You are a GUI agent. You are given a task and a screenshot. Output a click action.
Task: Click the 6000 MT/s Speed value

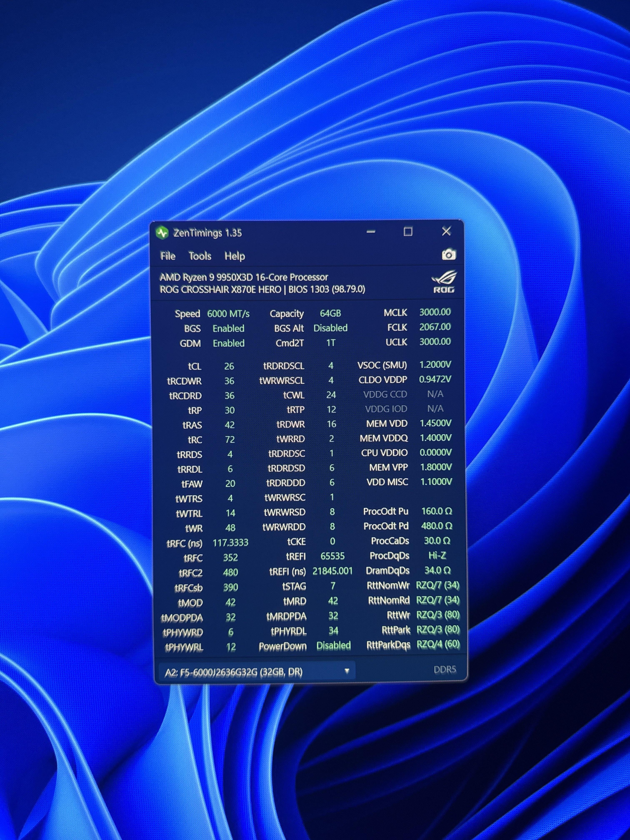tap(228, 314)
